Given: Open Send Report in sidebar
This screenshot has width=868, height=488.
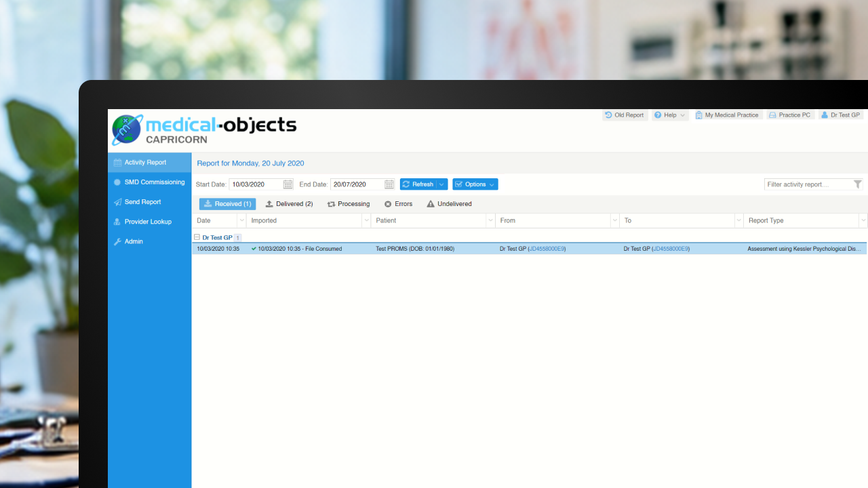Looking at the screenshot, I should [150, 202].
